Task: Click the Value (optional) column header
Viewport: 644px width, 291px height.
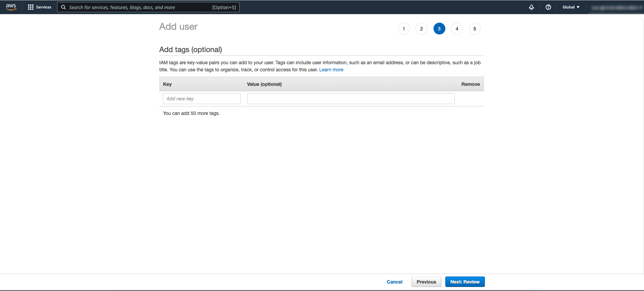Action: (264, 84)
